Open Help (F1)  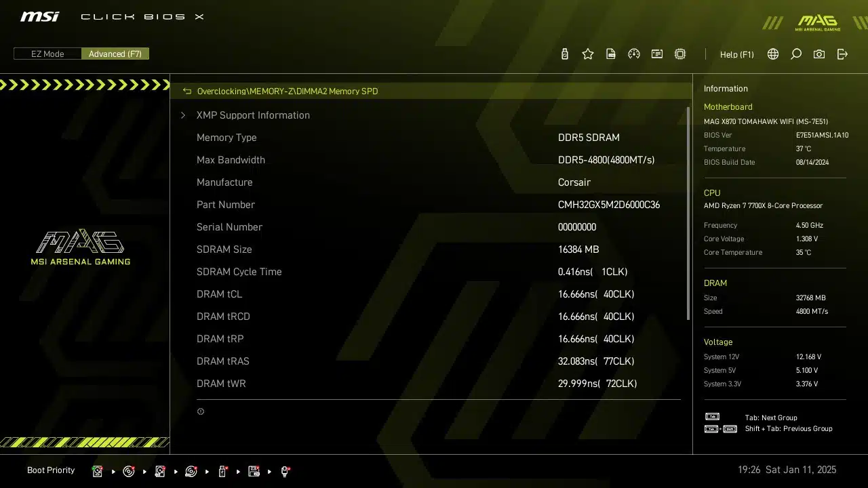[x=737, y=54]
